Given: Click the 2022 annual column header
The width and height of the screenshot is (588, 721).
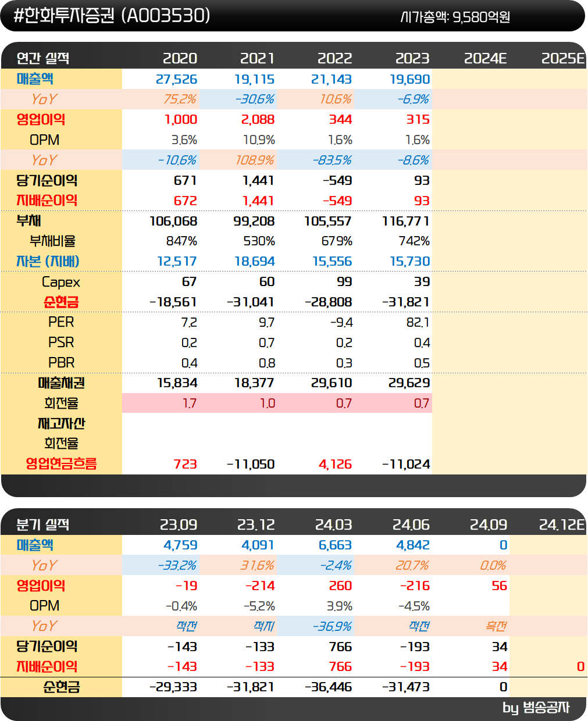Looking at the screenshot, I should [334, 58].
